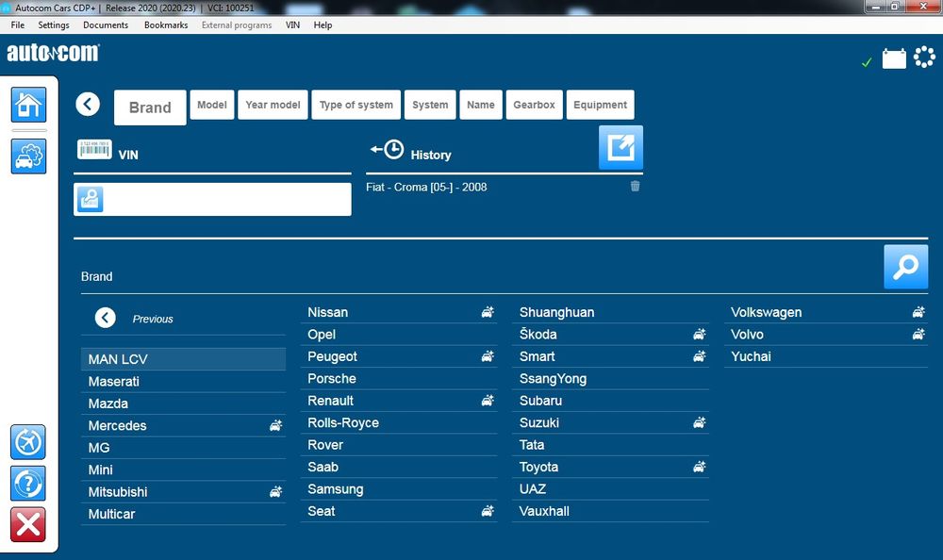Click car icon next to Volkswagen
943x560 pixels.
(x=918, y=311)
